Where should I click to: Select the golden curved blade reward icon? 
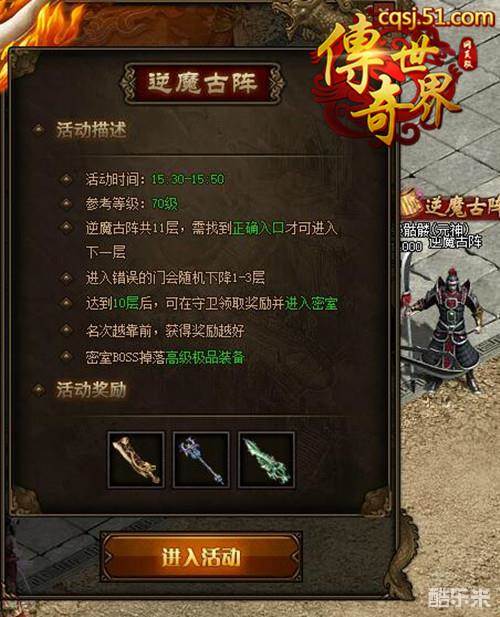(x=136, y=460)
